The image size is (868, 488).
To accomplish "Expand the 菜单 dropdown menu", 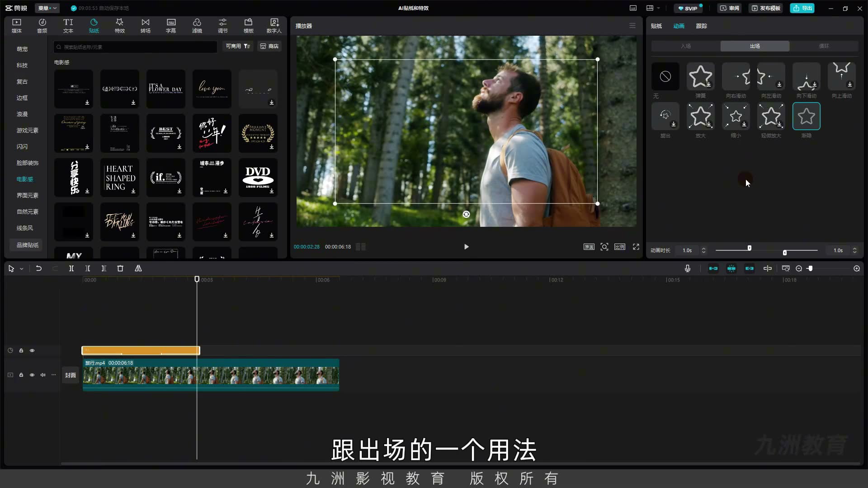I will tap(47, 8).
